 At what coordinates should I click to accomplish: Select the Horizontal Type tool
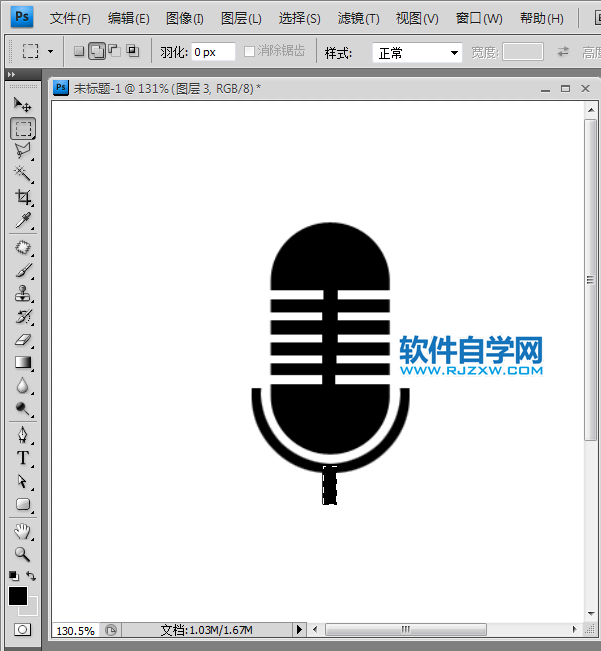click(22, 458)
